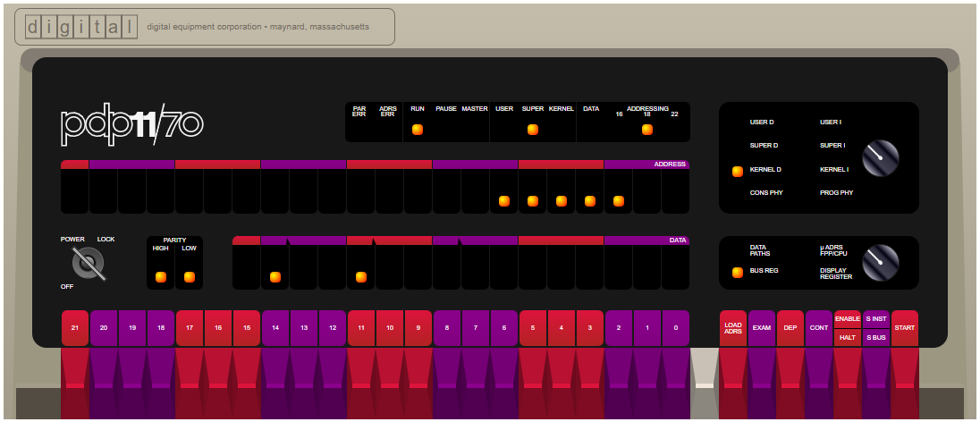Image resolution: width=980 pixels, height=422 pixels.
Task: Click data lamp above switch 14
Action: (275, 277)
